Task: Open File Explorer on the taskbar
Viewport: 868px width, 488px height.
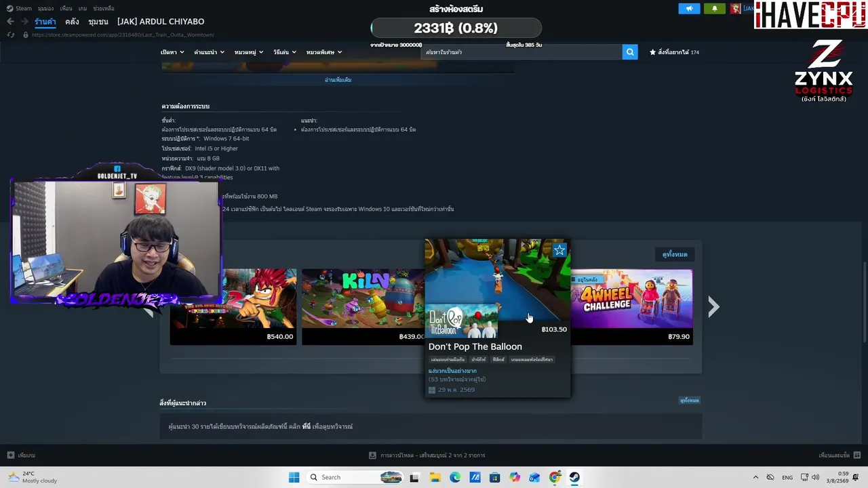Action: point(435,477)
